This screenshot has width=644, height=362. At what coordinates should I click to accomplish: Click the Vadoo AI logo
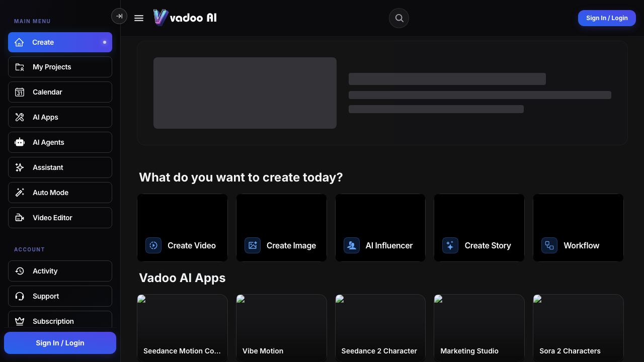click(185, 18)
